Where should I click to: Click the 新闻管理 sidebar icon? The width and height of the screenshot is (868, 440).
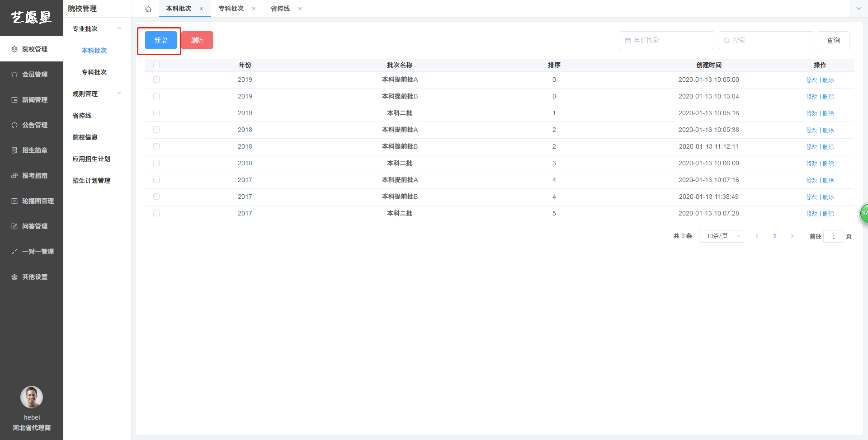(x=14, y=100)
